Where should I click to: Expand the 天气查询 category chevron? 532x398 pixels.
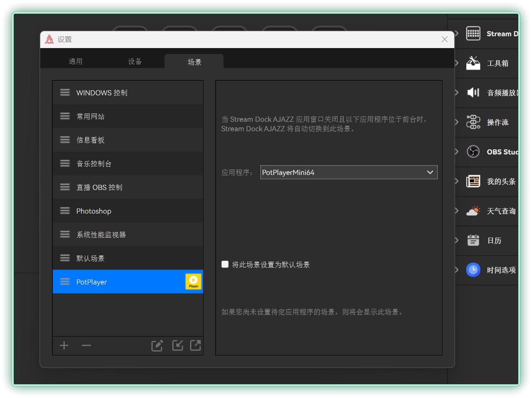click(x=457, y=211)
